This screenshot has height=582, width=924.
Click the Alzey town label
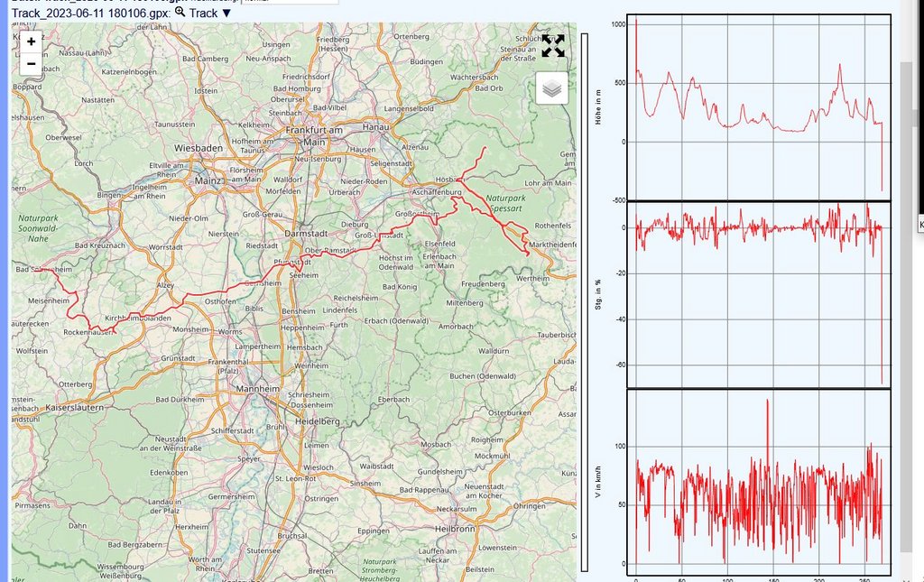(x=165, y=285)
